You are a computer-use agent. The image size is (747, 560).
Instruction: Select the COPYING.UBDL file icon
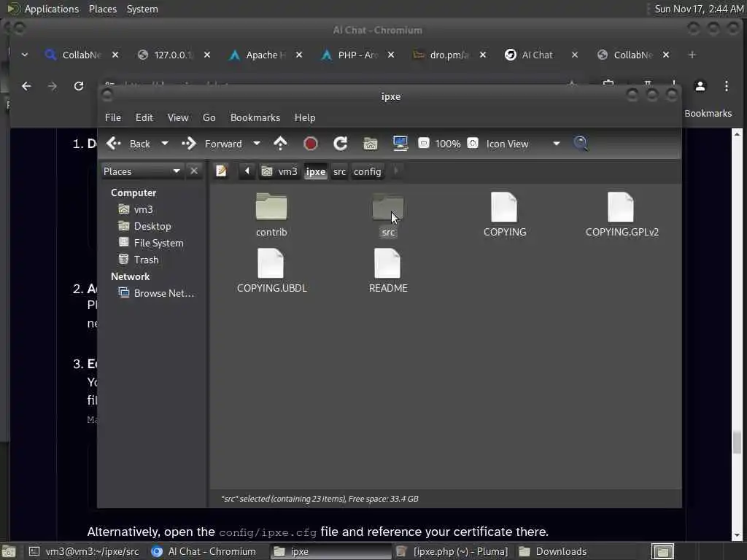pos(271,262)
